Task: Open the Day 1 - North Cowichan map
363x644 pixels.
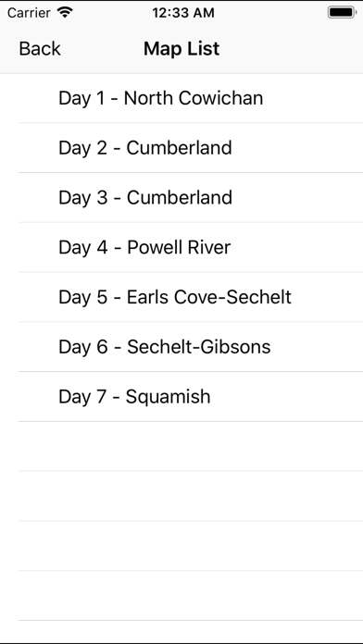Action: click(181, 98)
